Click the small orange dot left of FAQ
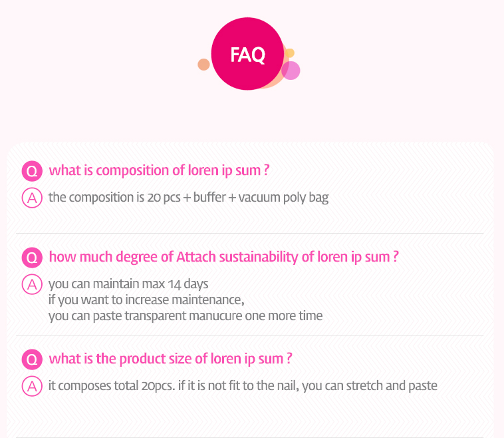This screenshot has width=504, height=438. [x=203, y=65]
